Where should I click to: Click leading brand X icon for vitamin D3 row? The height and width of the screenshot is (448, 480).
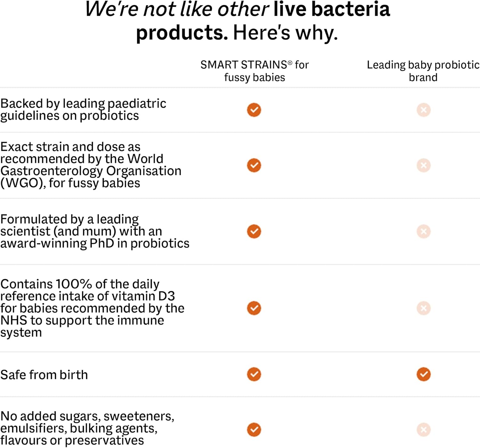click(x=423, y=308)
